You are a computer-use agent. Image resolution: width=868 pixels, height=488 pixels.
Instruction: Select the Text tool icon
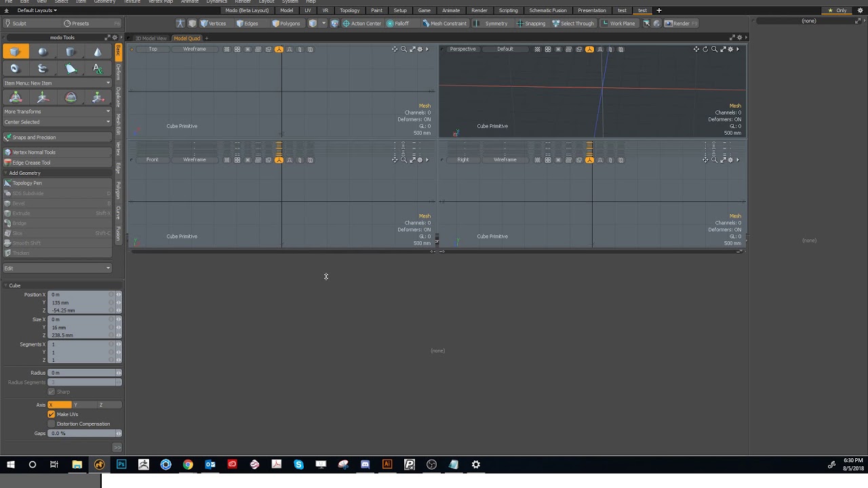pyautogui.click(x=98, y=68)
